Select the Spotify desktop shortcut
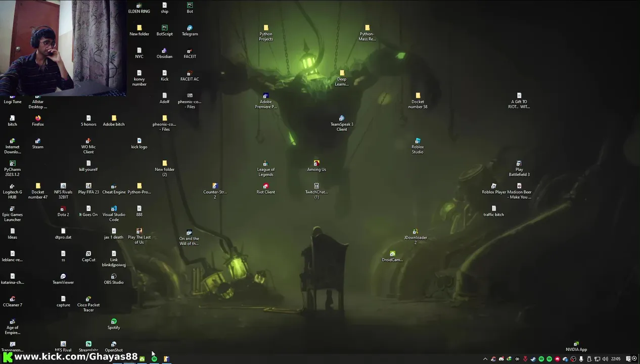Viewport: 640px width, 364px height. tap(114, 324)
